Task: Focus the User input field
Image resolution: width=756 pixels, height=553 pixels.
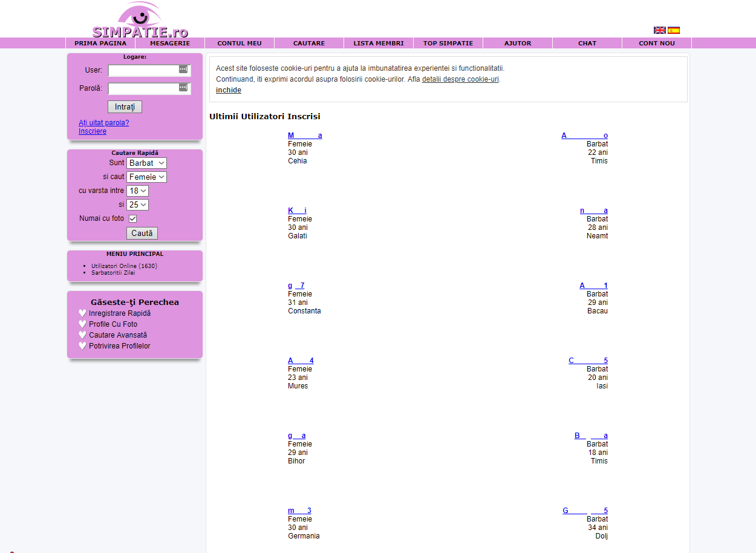Action: [x=143, y=70]
